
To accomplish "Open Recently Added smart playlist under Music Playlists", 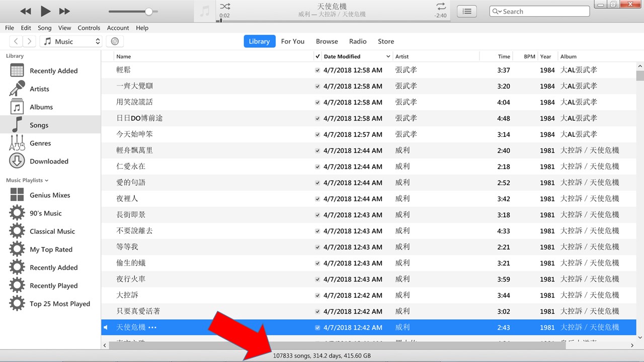I will click(x=50, y=267).
